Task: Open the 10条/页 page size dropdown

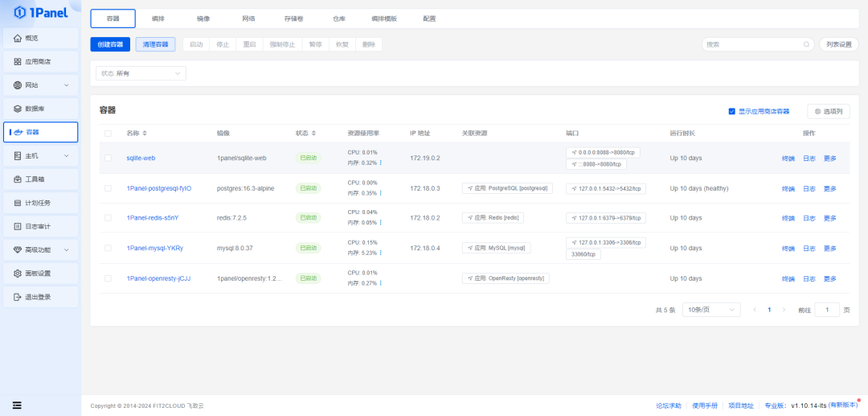Action: click(710, 310)
